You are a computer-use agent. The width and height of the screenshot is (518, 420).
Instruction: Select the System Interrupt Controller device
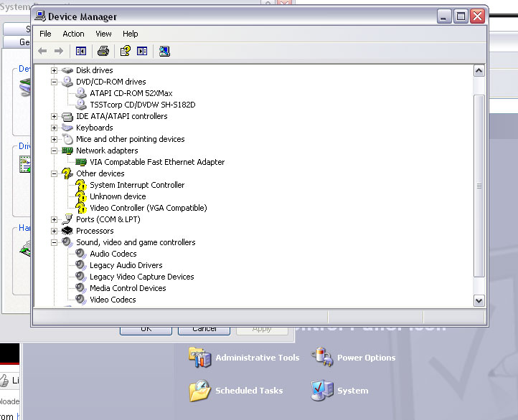pos(136,185)
